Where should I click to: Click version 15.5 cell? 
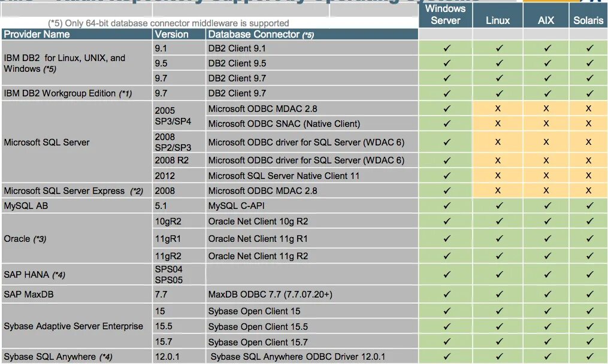pos(179,326)
